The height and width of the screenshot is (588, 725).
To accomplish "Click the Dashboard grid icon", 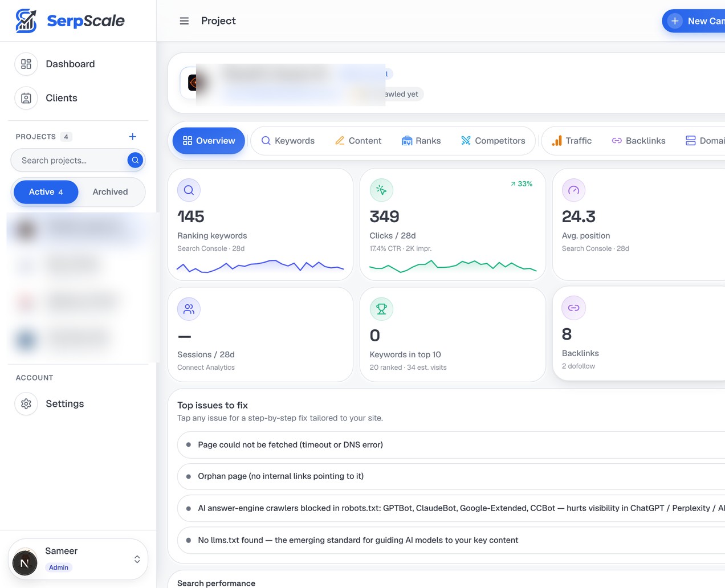I will [26, 64].
